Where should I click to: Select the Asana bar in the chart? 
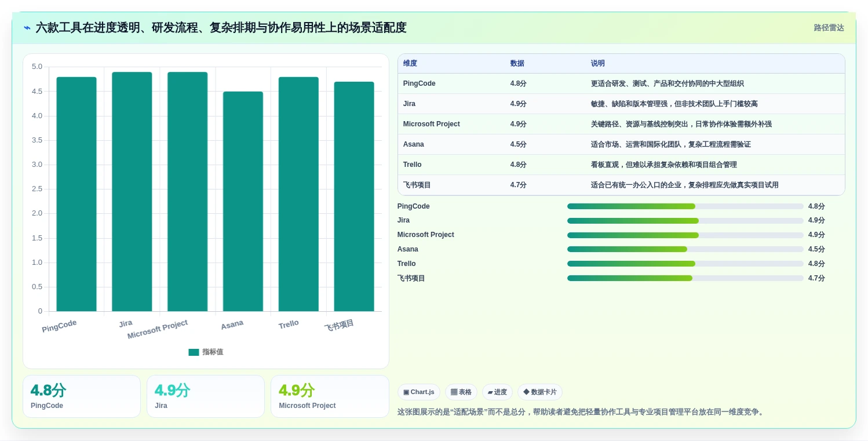click(x=243, y=202)
